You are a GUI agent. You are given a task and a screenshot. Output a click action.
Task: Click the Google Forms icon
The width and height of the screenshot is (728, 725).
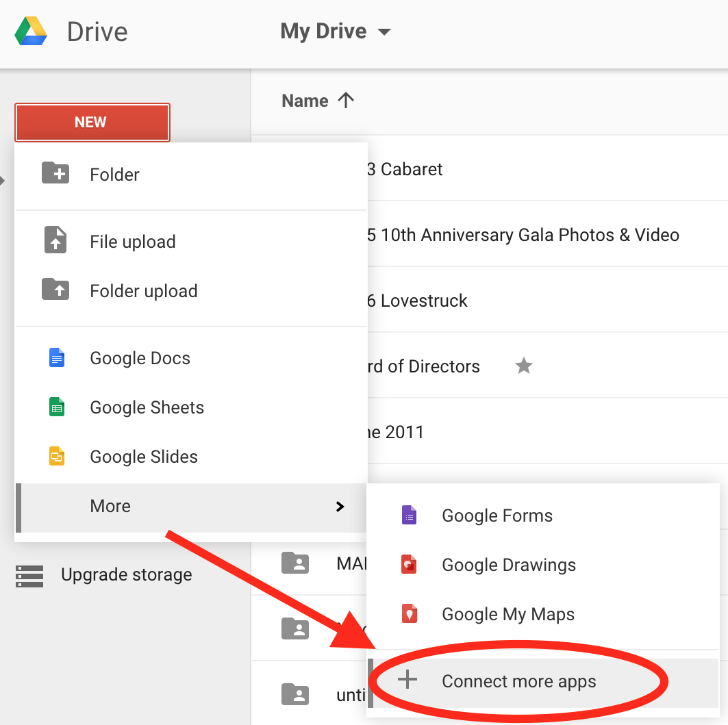point(409,515)
